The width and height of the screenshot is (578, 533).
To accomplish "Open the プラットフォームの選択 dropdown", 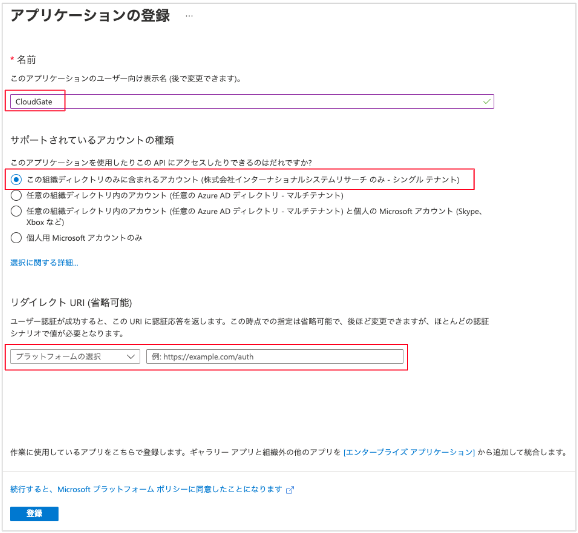I will [75, 356].
